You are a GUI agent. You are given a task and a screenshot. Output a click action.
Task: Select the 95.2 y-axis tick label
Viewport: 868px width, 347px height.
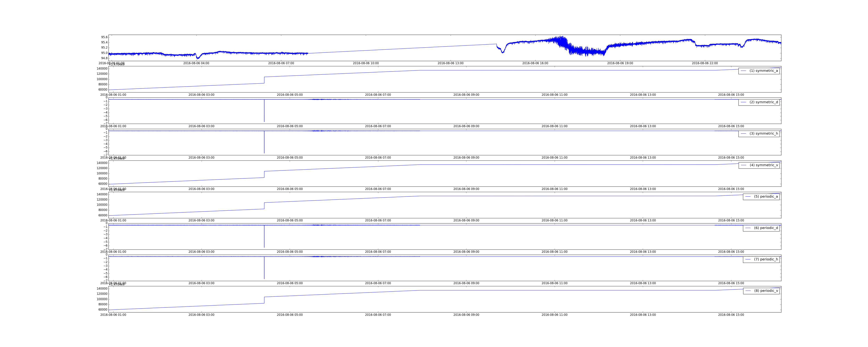(x=104, y=48)
